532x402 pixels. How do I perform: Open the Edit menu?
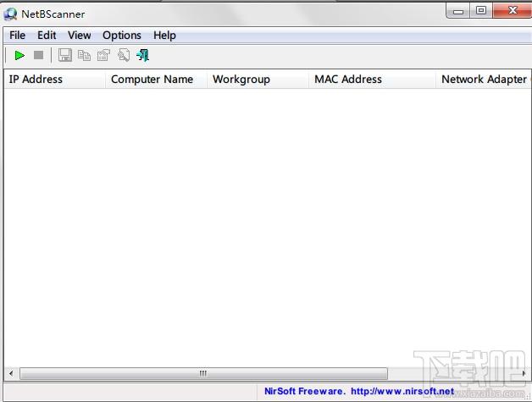click(x=47, y=36)
